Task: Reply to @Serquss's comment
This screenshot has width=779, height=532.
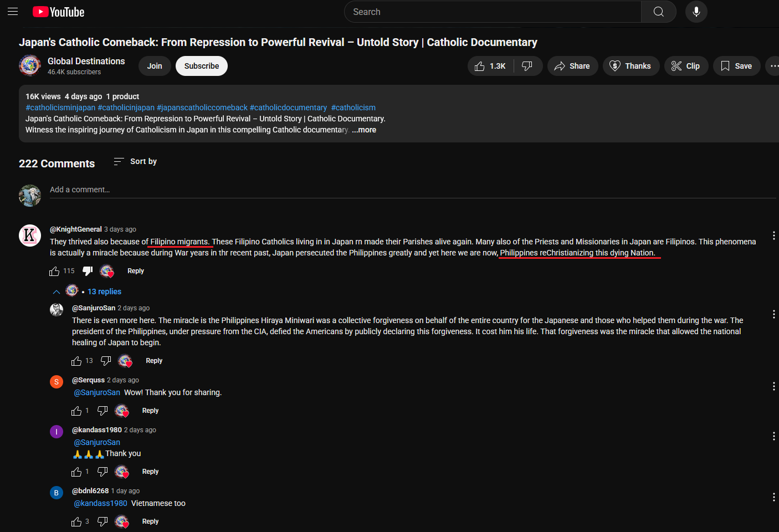Action: click(x=150, y=411)
